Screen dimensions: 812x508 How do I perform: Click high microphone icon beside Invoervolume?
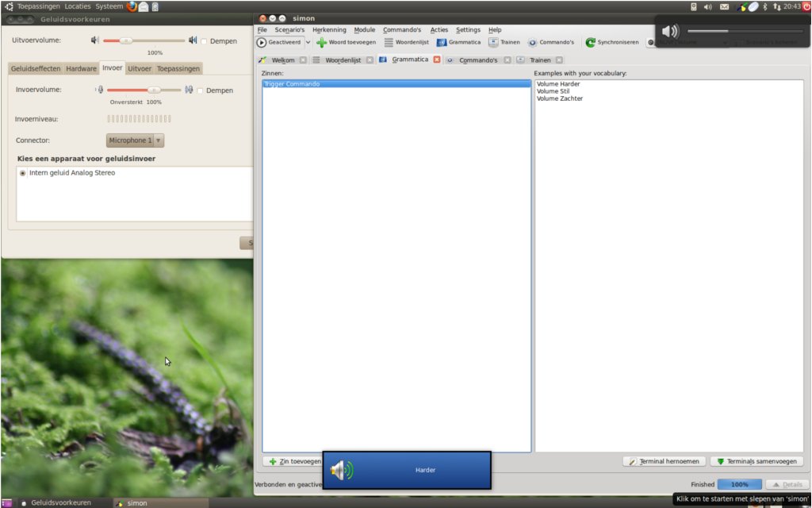189,90
